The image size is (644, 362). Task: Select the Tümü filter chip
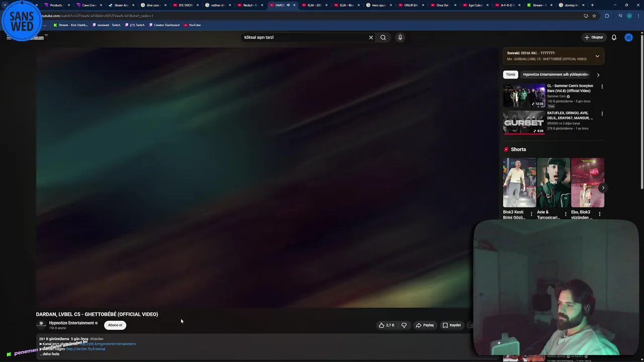click(511, 74)
